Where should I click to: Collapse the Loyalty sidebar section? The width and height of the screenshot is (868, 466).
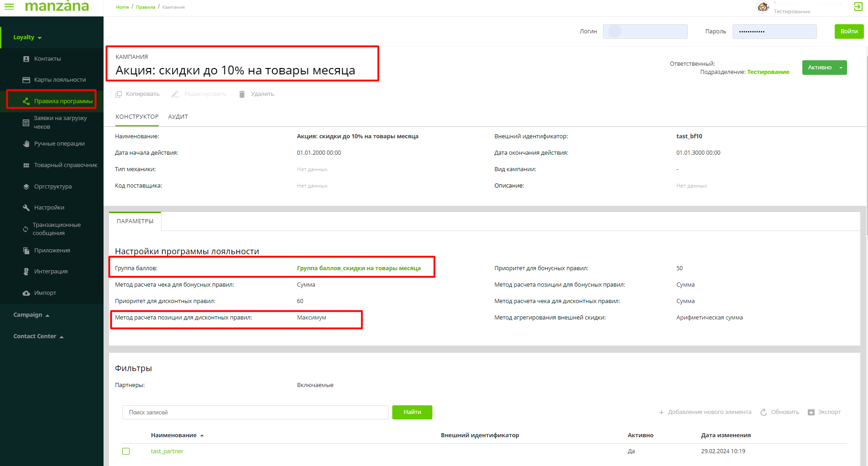click(x=27, y=37)
